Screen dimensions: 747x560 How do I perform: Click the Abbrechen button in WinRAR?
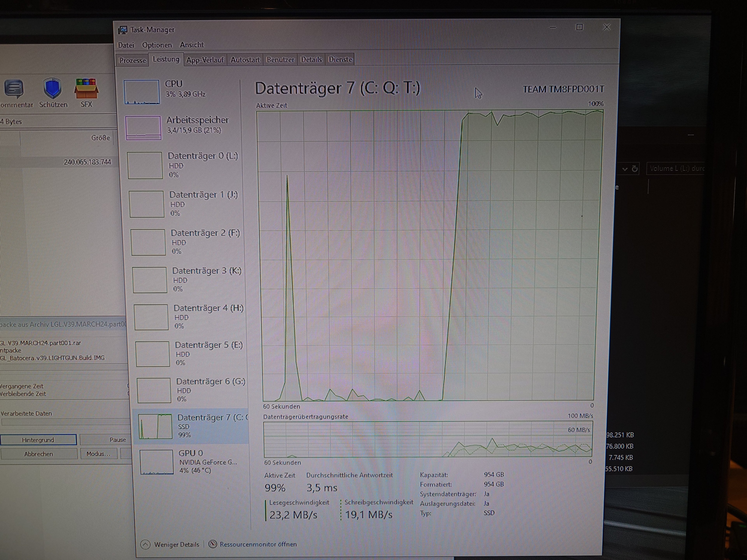click(x=39, y=454)
